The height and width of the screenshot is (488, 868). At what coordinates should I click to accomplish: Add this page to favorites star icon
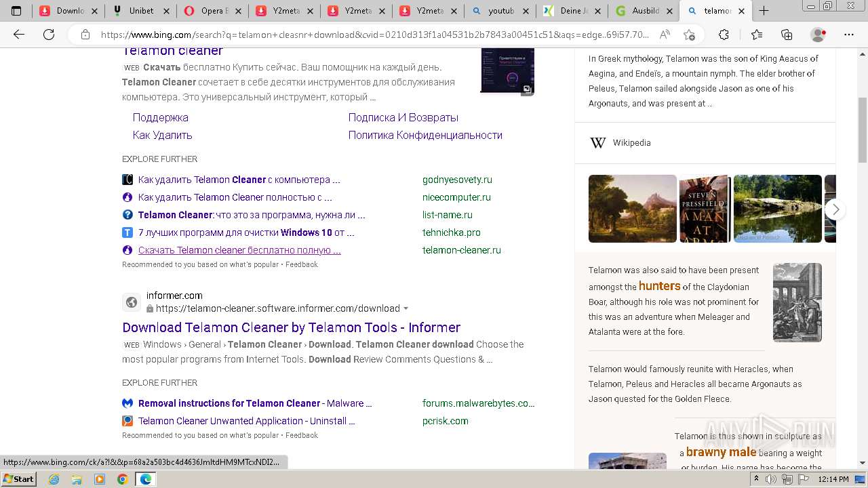tap(689, 35)
